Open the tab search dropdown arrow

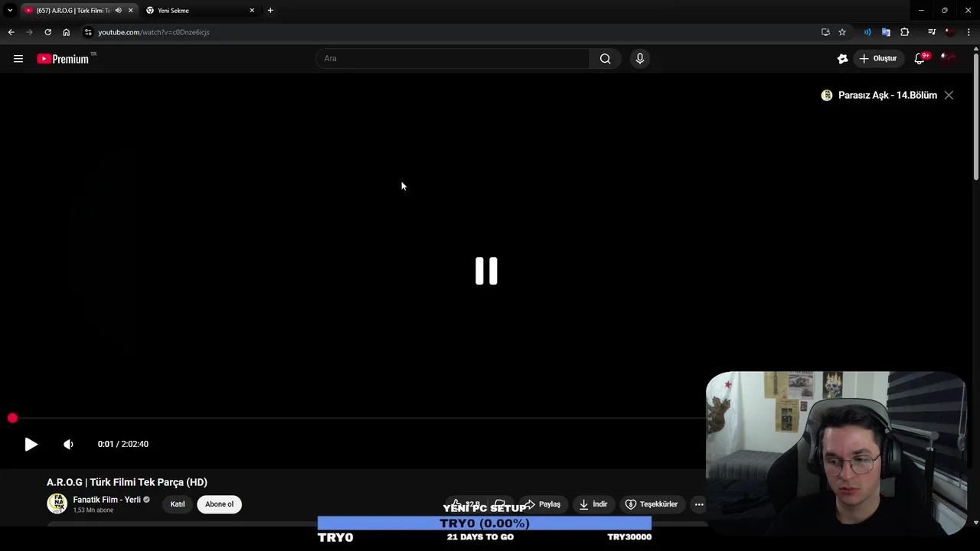10,11
